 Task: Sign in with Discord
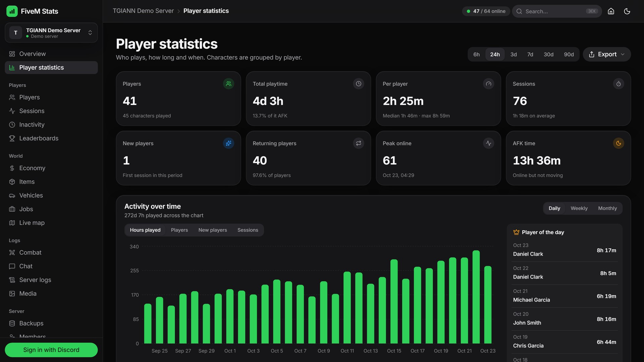[x=51, y=350]
